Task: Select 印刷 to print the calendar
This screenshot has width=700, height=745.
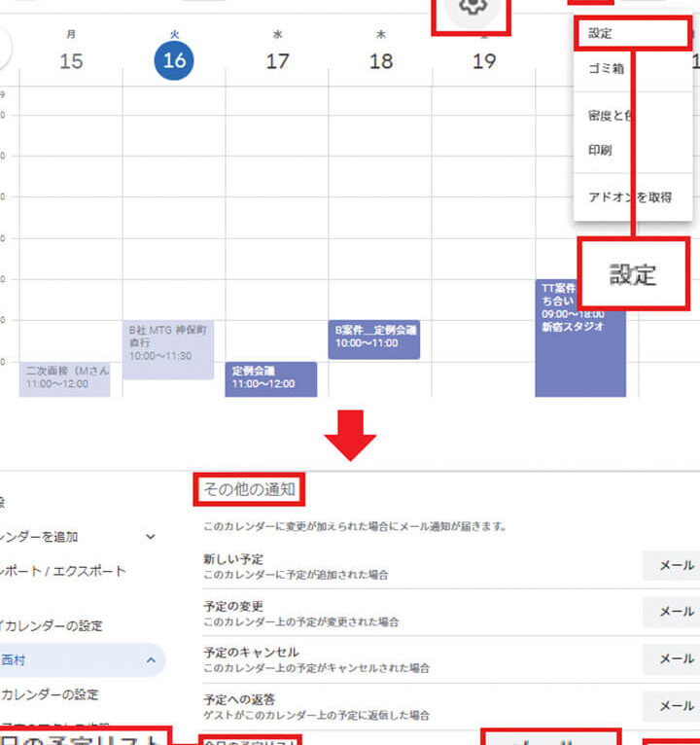Action: [x=601, y=151]
